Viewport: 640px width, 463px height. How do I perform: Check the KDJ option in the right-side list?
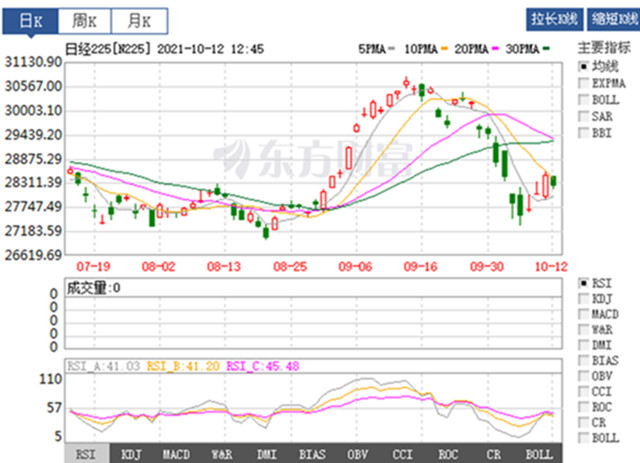[584, 298]
